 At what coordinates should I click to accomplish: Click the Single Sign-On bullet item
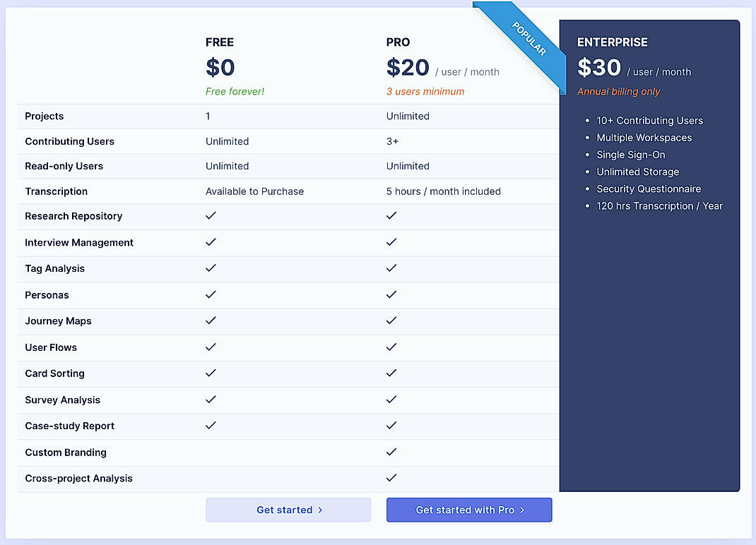click(x=631, y=155)
